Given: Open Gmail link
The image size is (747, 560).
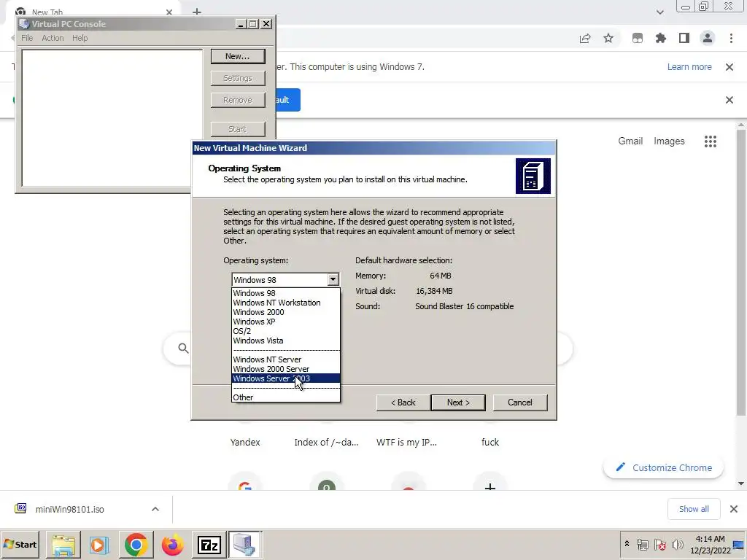Looking at the screenshot, I should (630, 141).
